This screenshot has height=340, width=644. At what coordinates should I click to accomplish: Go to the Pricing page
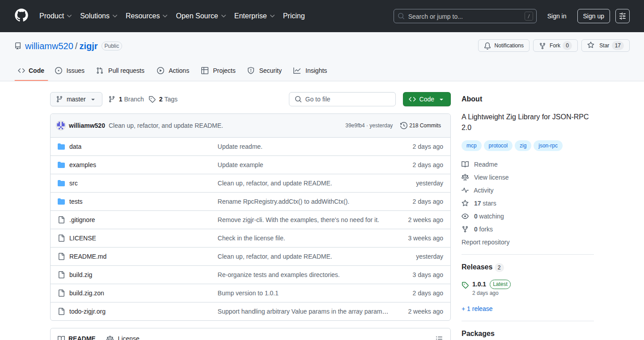(294, 16)
